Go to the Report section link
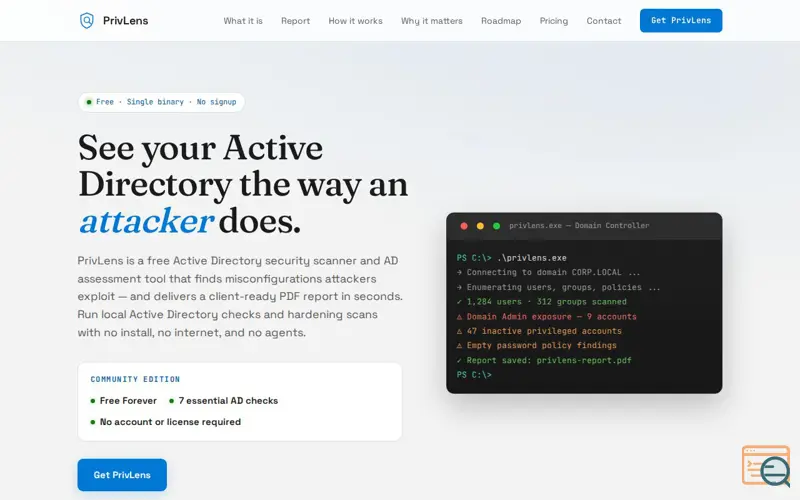This screenshot has height=500, width=800. [295, 21]
